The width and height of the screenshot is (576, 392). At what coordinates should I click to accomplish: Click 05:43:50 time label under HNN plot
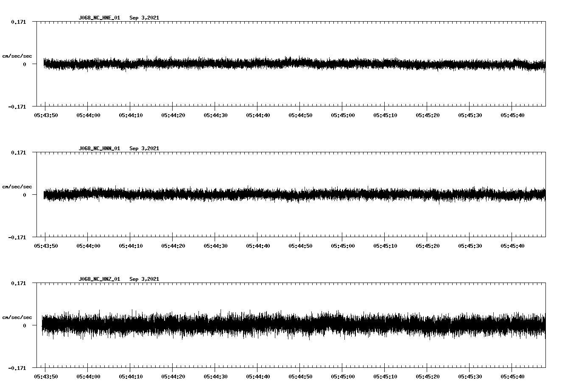coord(46,246)
